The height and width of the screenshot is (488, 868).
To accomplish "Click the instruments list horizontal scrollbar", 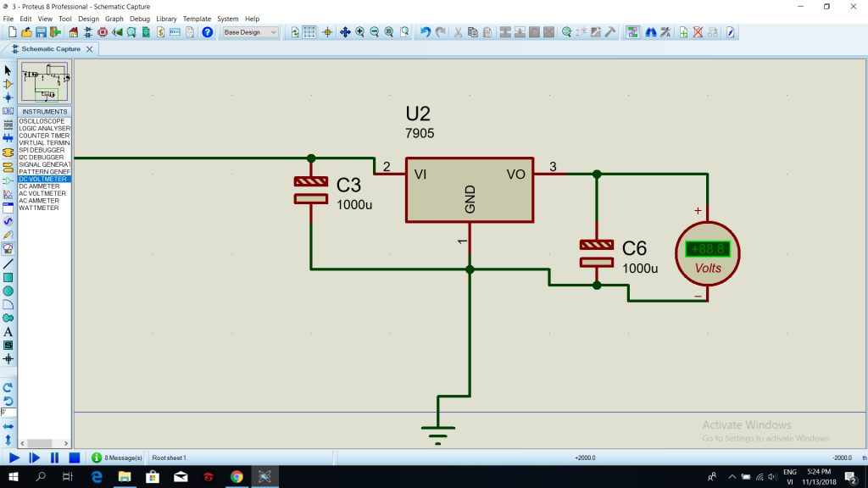I will pos(44,443).
